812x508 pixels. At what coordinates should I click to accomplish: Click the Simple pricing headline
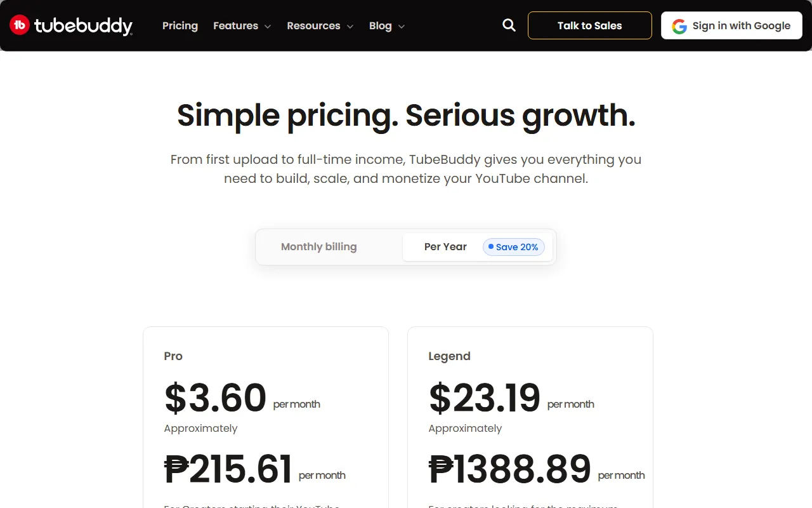click(406, 115)
